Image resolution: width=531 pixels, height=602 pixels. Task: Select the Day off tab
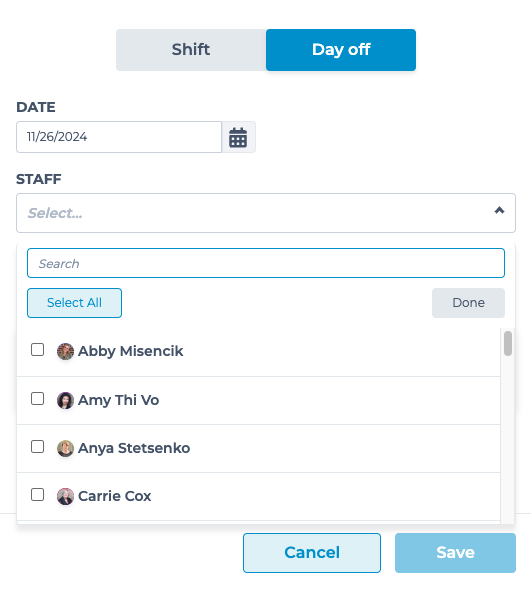(341, 50)
